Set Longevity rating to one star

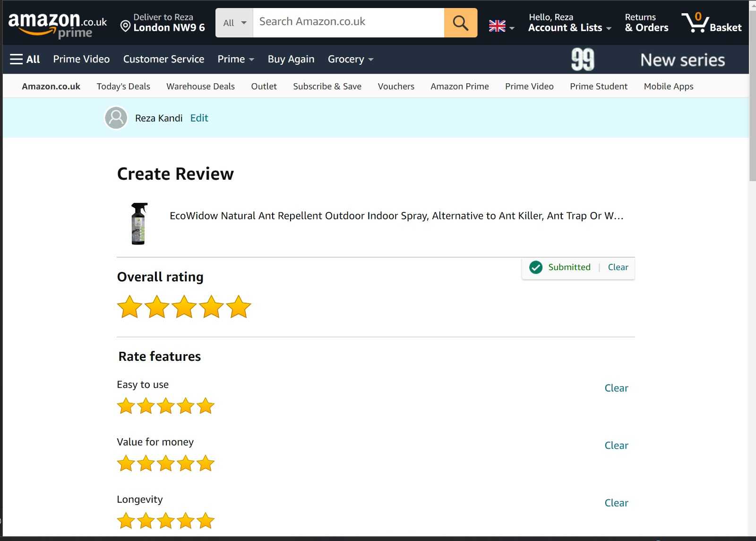pyautogui.click(x=126, y=521)
